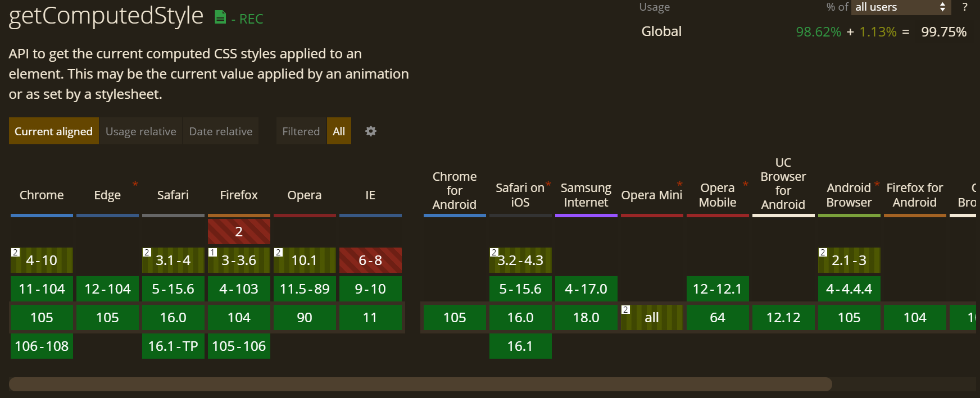Select the Firefox 105-106 cell
This screenshot has width=980, height=398.
click(239, 346)
